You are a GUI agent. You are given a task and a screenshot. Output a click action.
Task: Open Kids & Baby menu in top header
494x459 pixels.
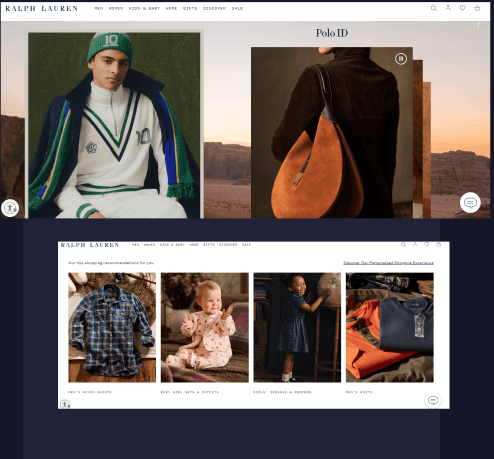point(144,8)
